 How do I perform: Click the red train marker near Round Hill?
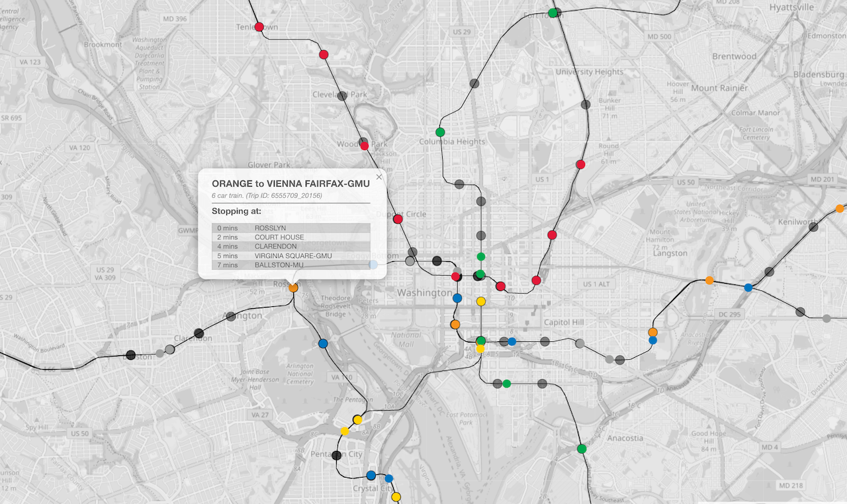(580, 165)
